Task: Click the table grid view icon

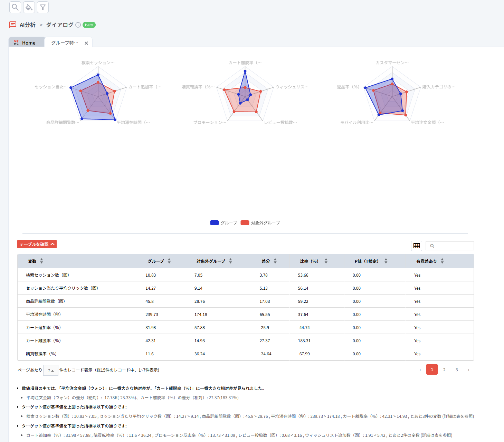Action: (x=417, y=246)
